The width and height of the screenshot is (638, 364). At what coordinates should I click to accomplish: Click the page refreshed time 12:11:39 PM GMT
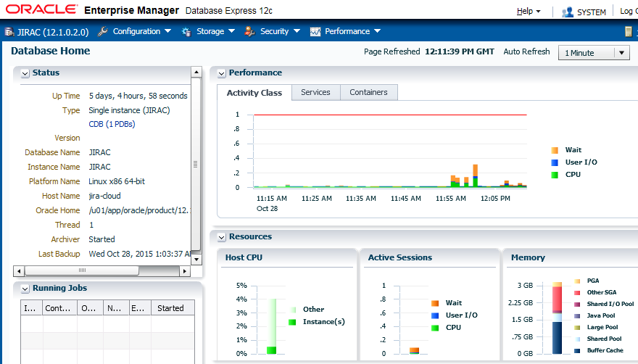tap(460, 51)
